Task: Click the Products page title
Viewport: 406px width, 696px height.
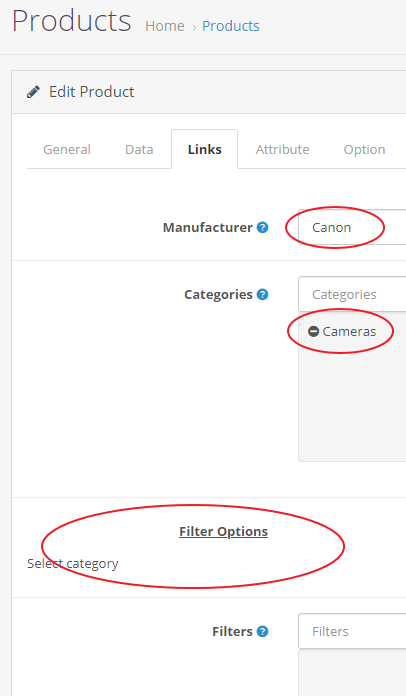Action: pos(72,21)
